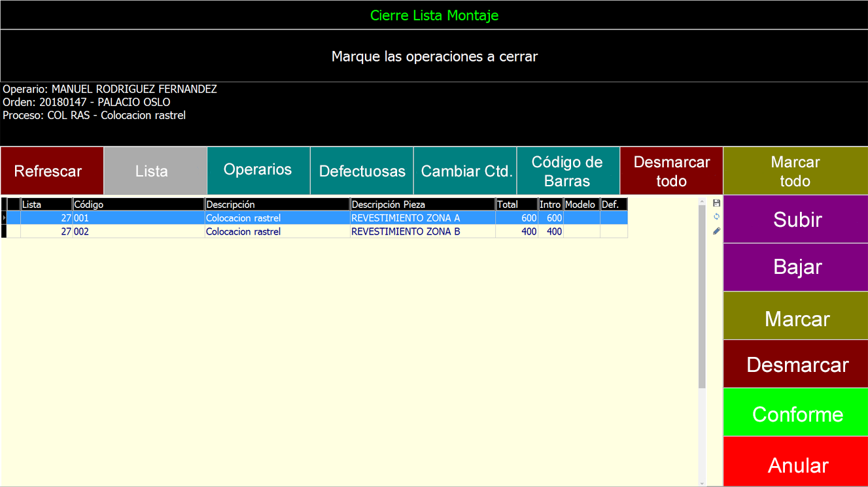Cancel with the red Anular button

[796, 463]
